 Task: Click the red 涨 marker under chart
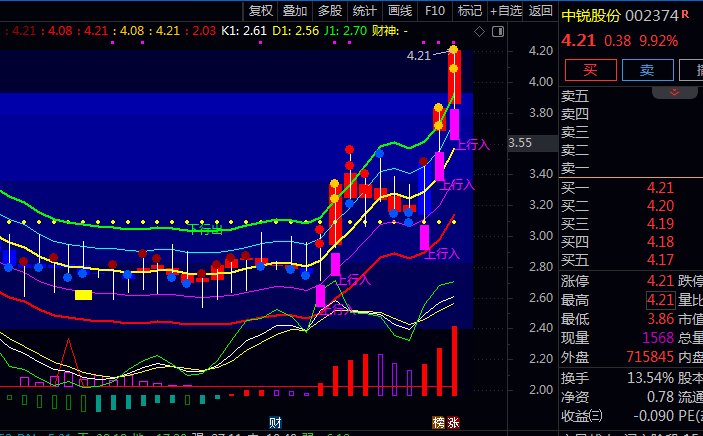point(453,423)
